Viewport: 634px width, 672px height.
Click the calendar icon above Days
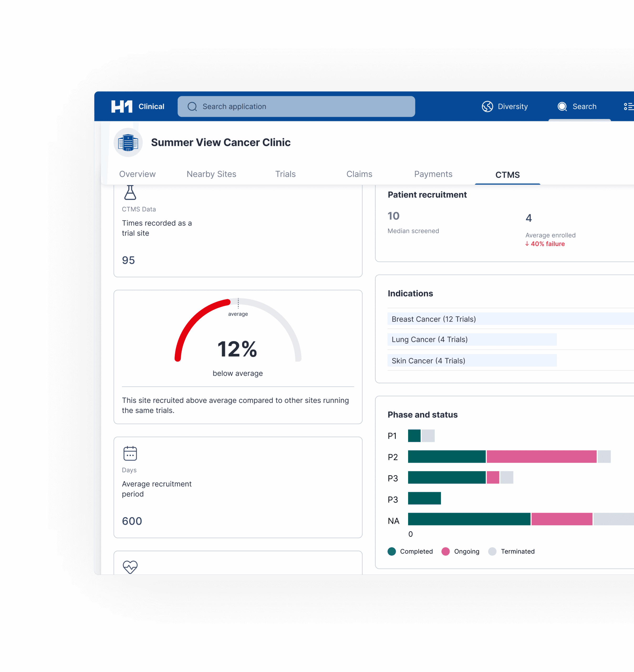(130, 453)
